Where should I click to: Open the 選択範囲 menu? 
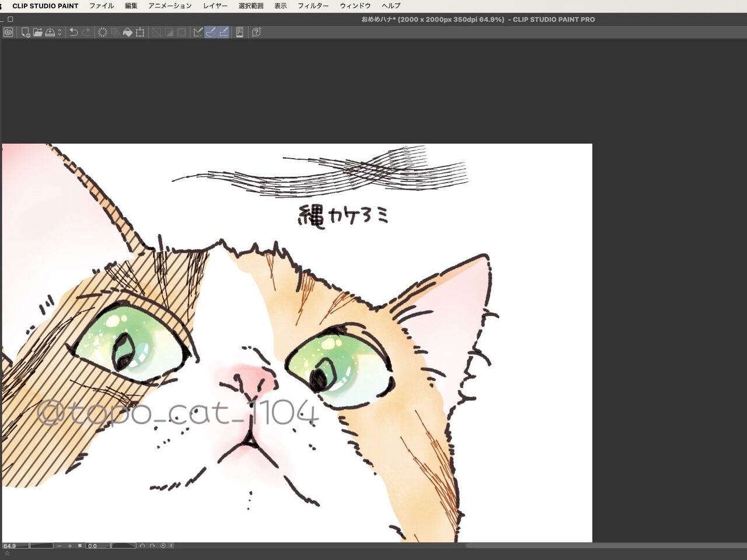pos(251,6)
